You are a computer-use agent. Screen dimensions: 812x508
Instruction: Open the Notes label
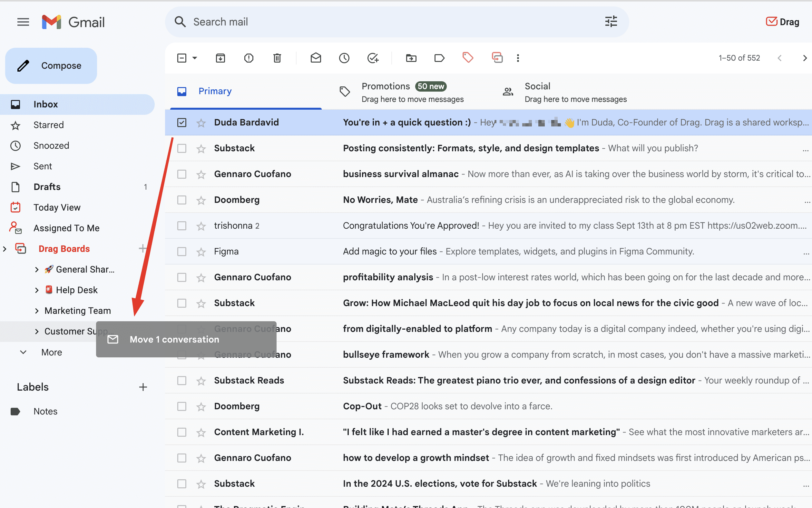coord(77,412)
